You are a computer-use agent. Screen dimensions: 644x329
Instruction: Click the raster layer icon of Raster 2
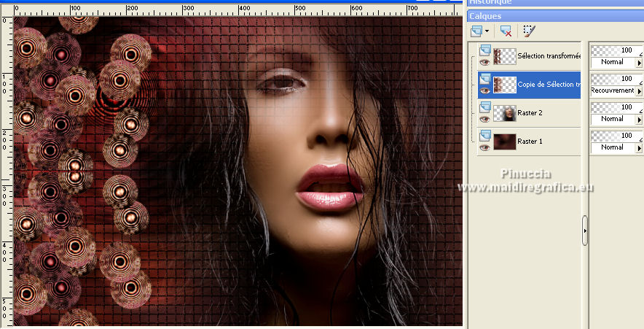[485, 107]
